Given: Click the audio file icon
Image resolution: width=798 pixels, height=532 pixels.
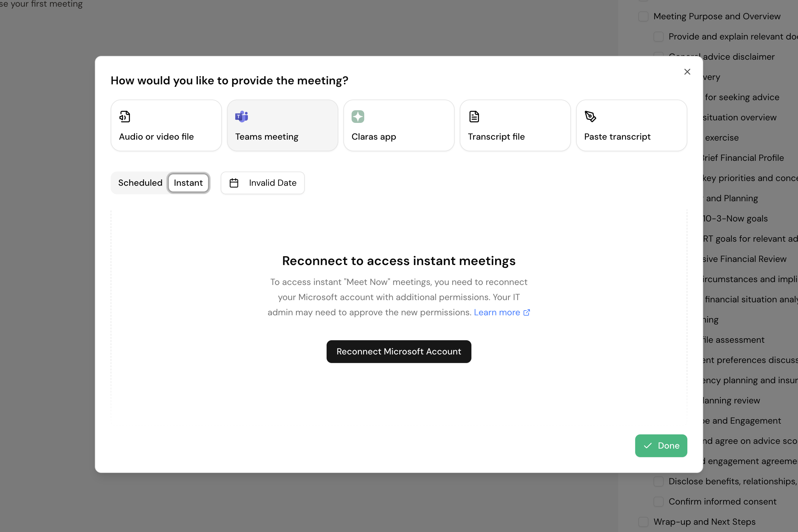Looking at the screenshot, I should click(125, 116).
